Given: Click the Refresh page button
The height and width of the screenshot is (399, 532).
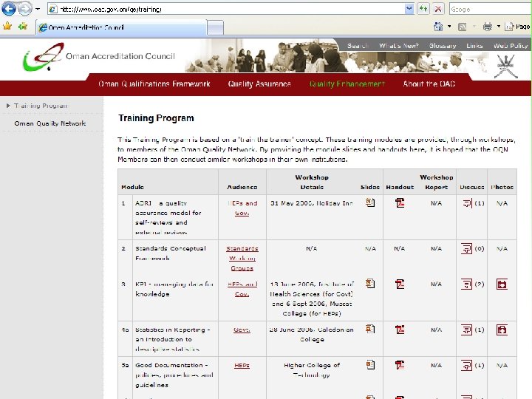Looking at the screenshot, I should point(423,9).
